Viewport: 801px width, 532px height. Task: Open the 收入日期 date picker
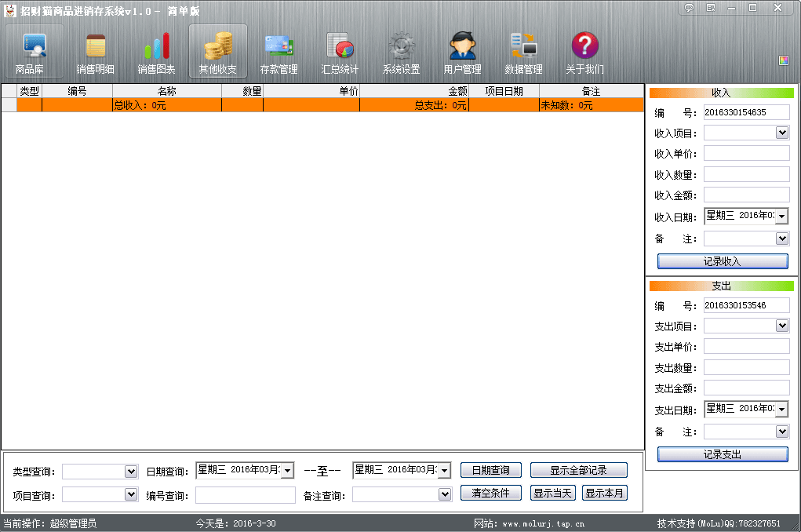pos(781,217)
